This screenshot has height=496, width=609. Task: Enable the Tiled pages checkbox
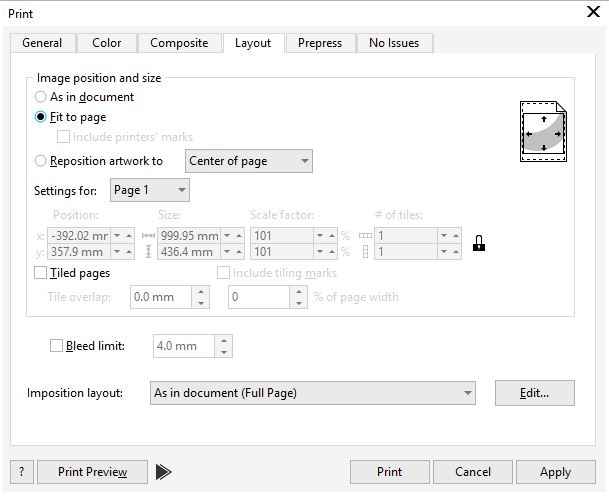(x=41, y=272)
